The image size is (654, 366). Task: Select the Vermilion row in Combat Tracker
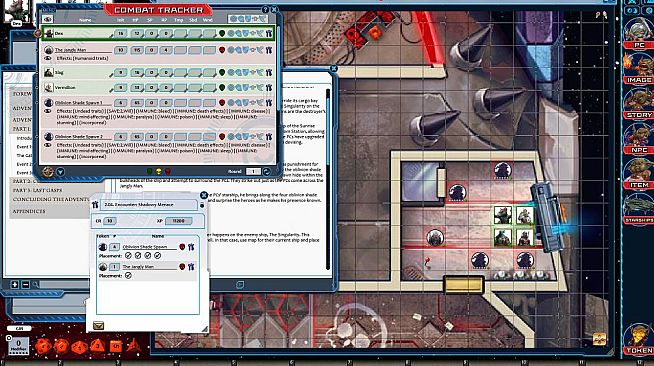(157, 88)
